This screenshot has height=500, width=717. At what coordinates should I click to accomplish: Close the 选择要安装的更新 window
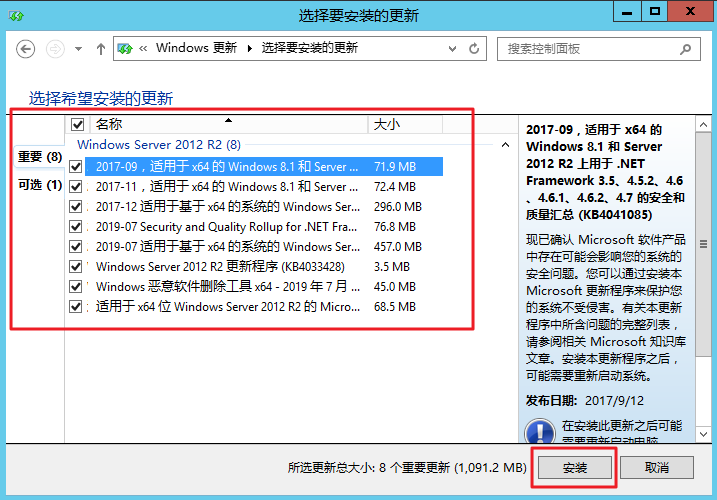coord(690,11)
